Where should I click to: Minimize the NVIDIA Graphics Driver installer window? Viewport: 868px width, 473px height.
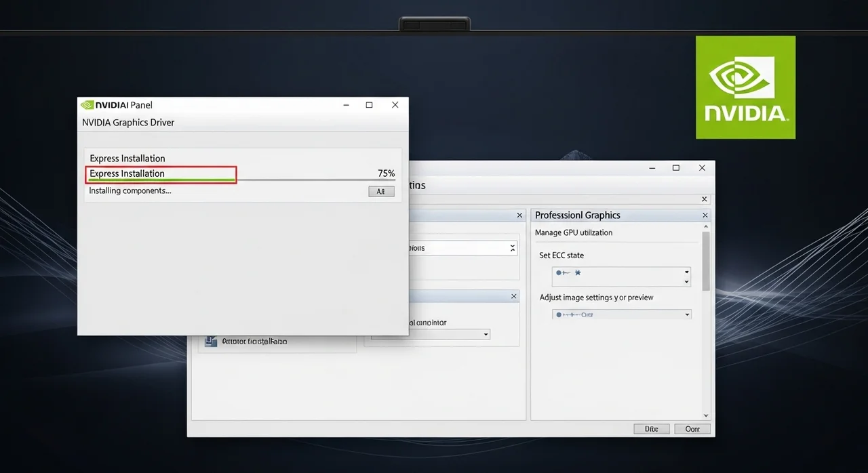click(x=346, y=105)
